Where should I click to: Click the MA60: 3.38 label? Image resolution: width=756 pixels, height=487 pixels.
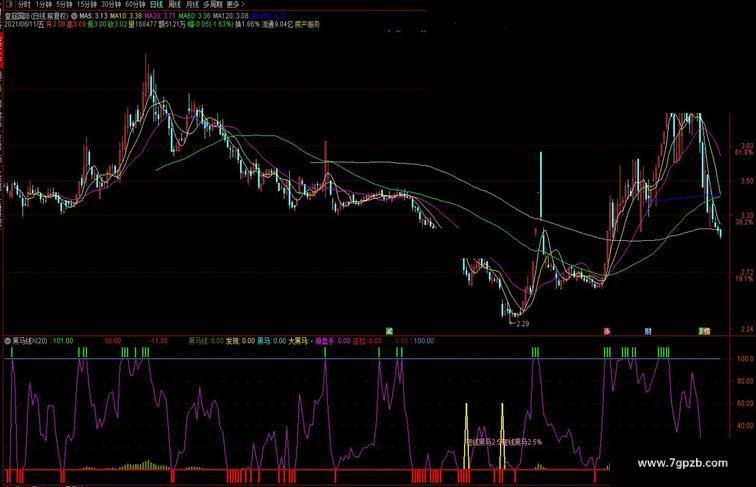pos(195,16)
